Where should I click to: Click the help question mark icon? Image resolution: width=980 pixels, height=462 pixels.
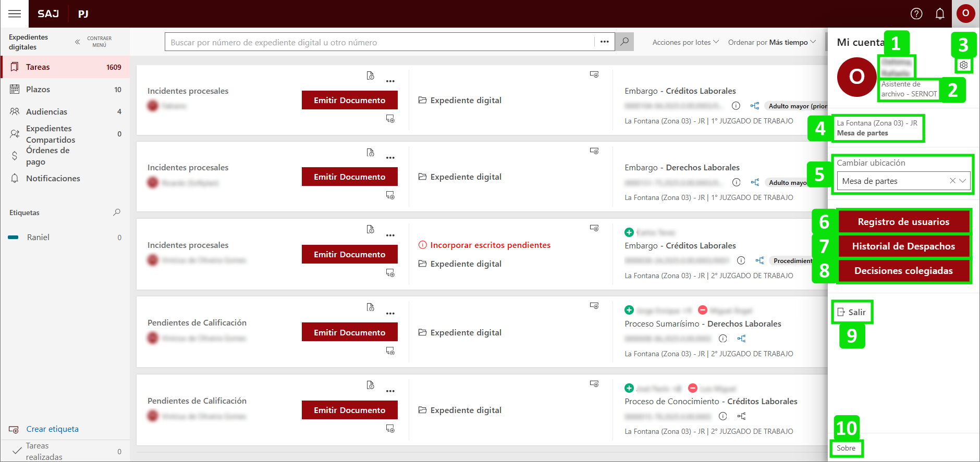916,14
